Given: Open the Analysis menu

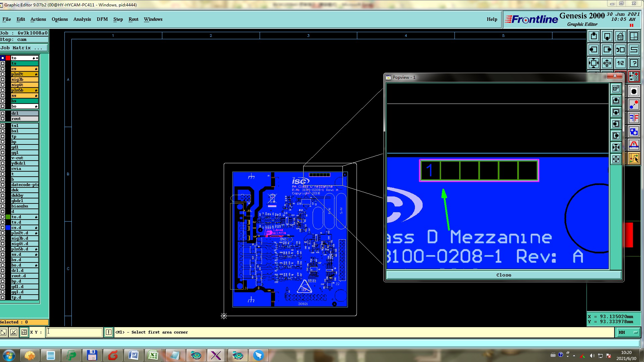Looking at the screenshot, I should point(82,19).
